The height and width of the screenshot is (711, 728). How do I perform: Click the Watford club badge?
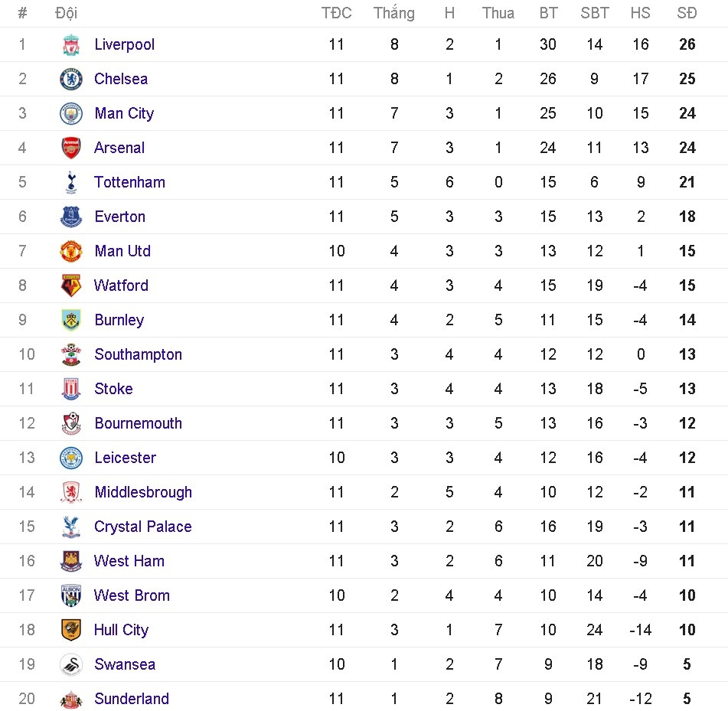70,285
